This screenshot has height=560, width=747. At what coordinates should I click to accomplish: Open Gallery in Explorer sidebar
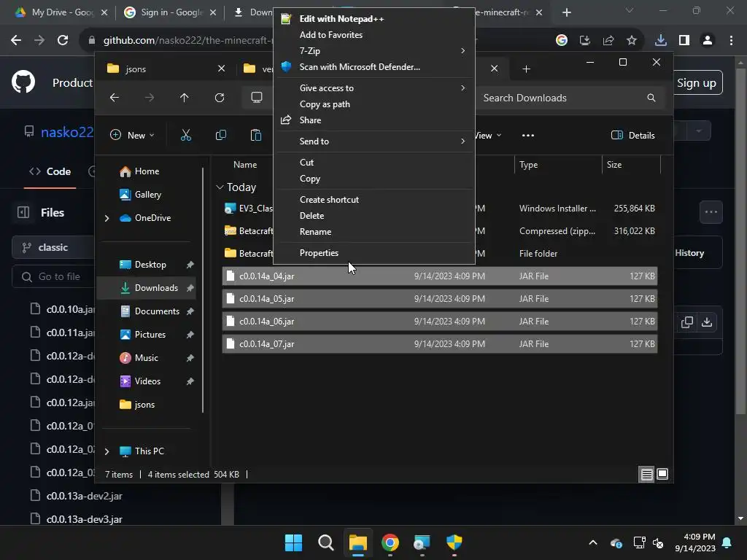(x=147, y=194)
